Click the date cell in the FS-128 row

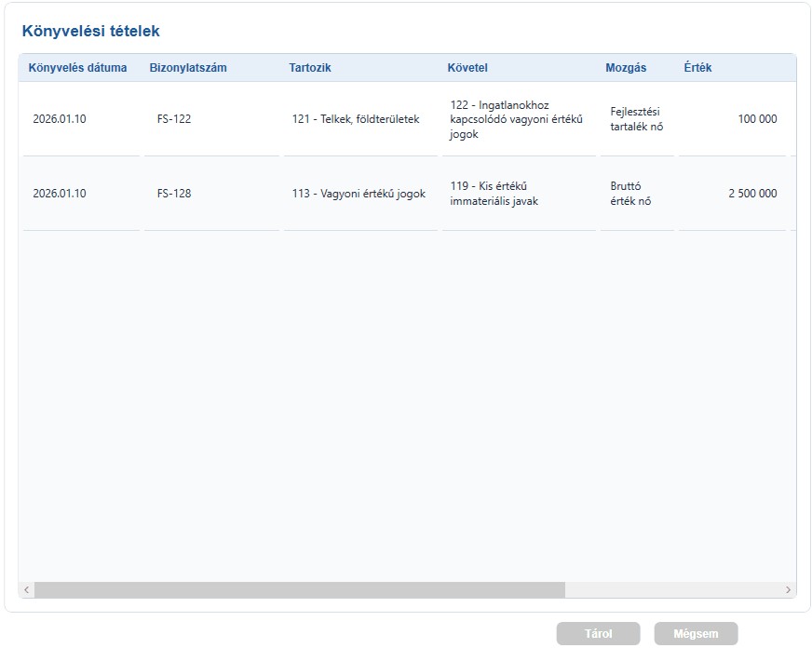(81, 194)
